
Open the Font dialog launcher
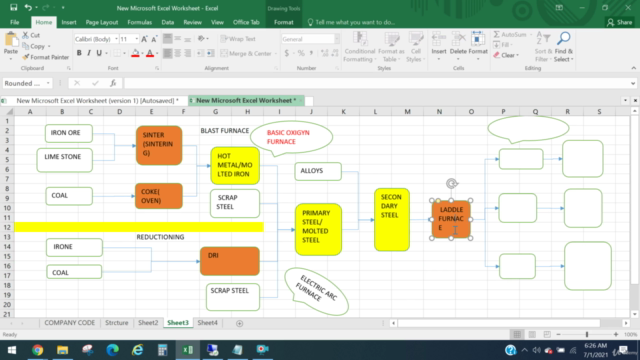(157, 69)
